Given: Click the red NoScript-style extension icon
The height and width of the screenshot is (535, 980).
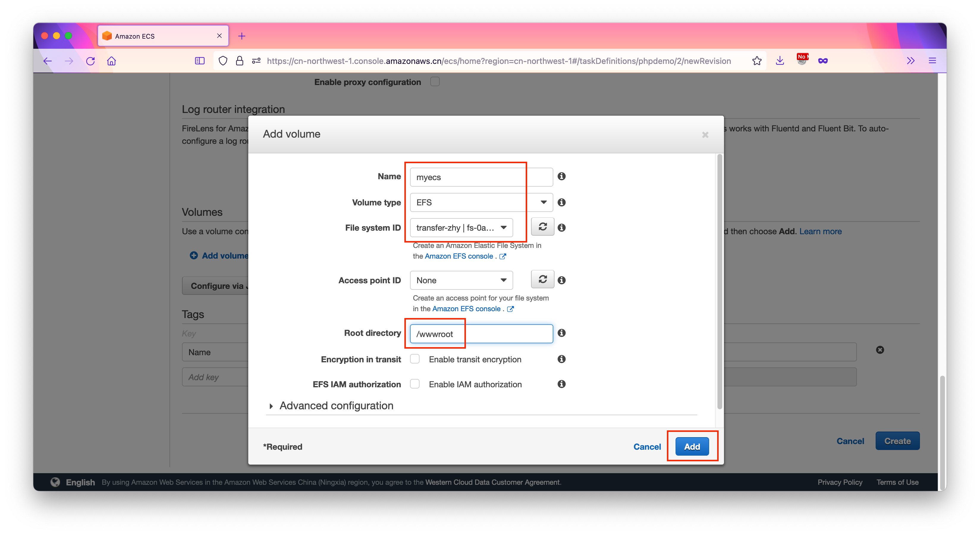Looking at the screenshot, I should click(802, 60).
